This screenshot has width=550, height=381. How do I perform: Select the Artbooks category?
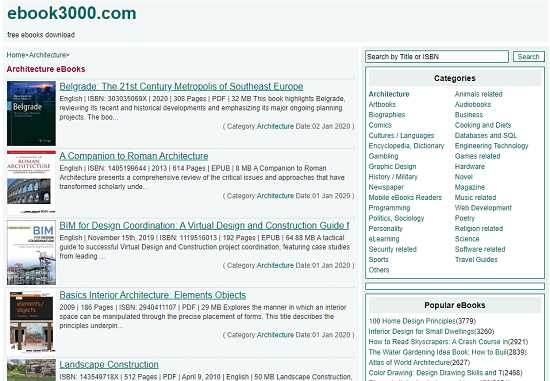(x=382, y=105)
